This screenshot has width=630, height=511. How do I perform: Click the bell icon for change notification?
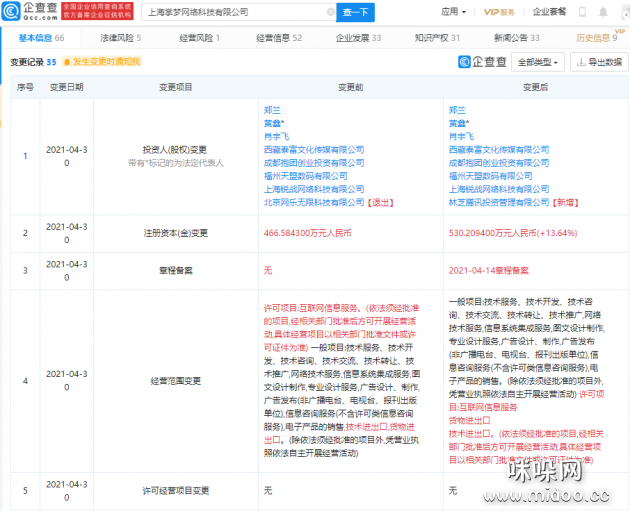click(67, 62)
